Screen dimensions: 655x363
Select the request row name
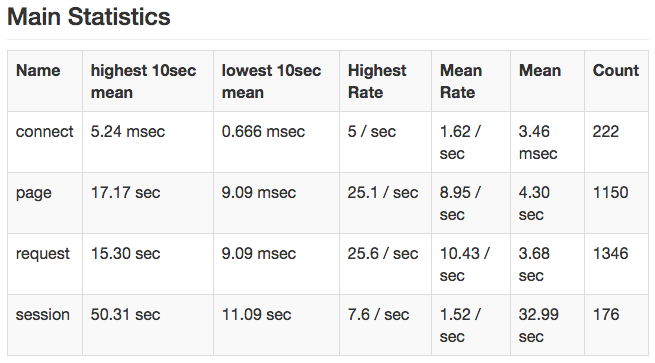43,254
